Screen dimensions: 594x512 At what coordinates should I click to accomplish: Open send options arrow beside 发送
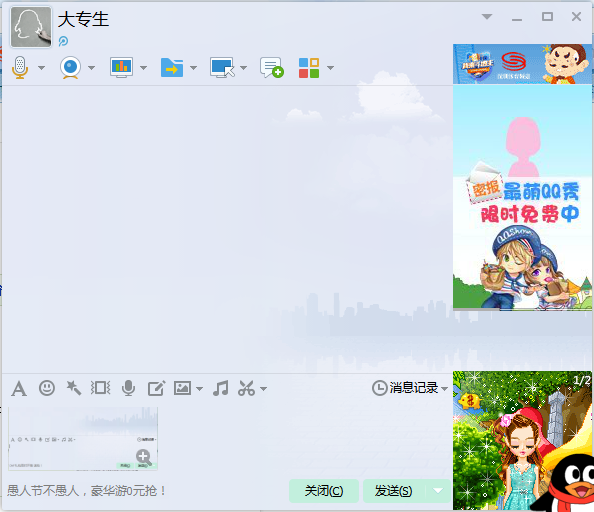click(x=438, y=491)
